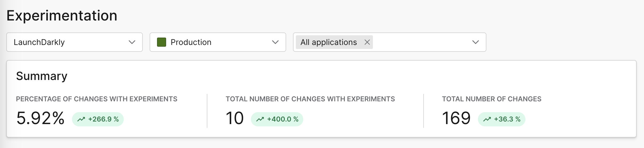This screenshot has width=644, height=148.
Task: Click the total changes value 169
Action: pyautogui.click(x=456, y=118)
